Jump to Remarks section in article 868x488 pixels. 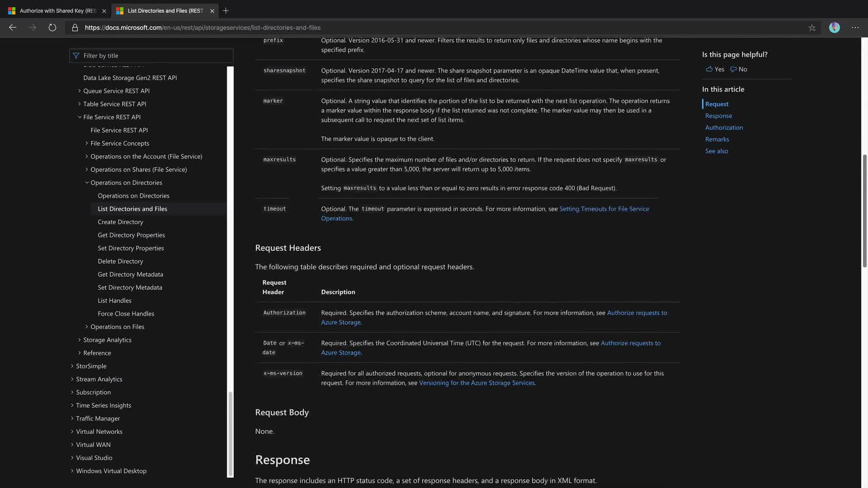[717, 139]
